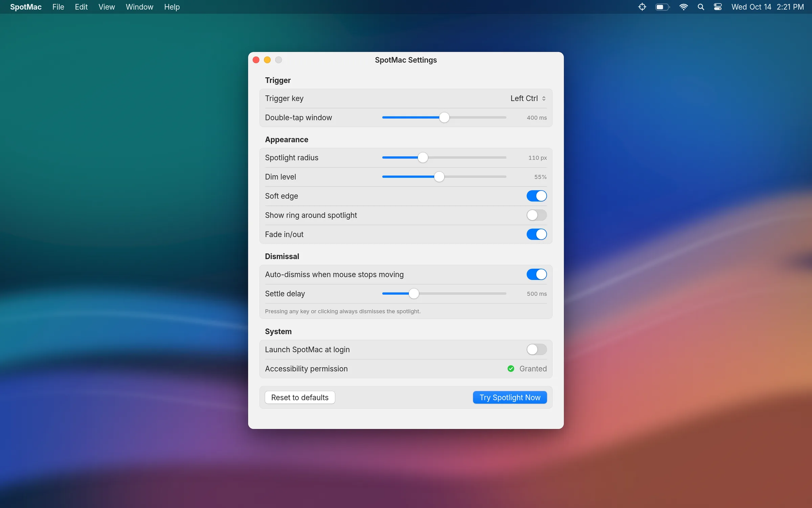Click the 500 ms settle delay value
This screenshot has height=508, width=812.
tap(537, 294)
